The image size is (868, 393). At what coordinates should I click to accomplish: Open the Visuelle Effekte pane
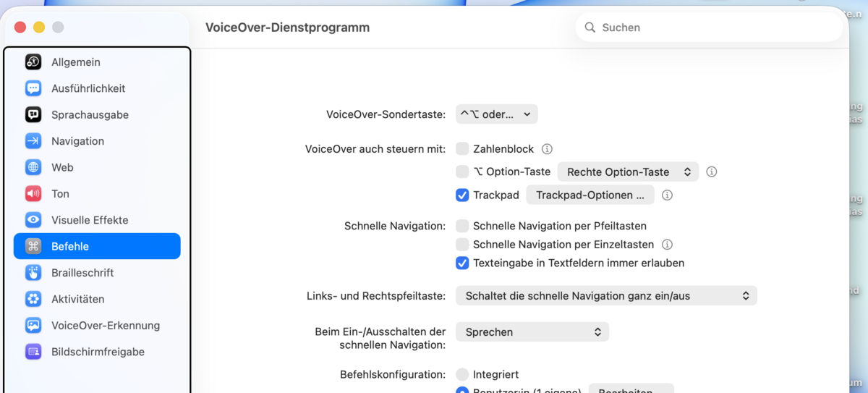click(x=97, y=220)
